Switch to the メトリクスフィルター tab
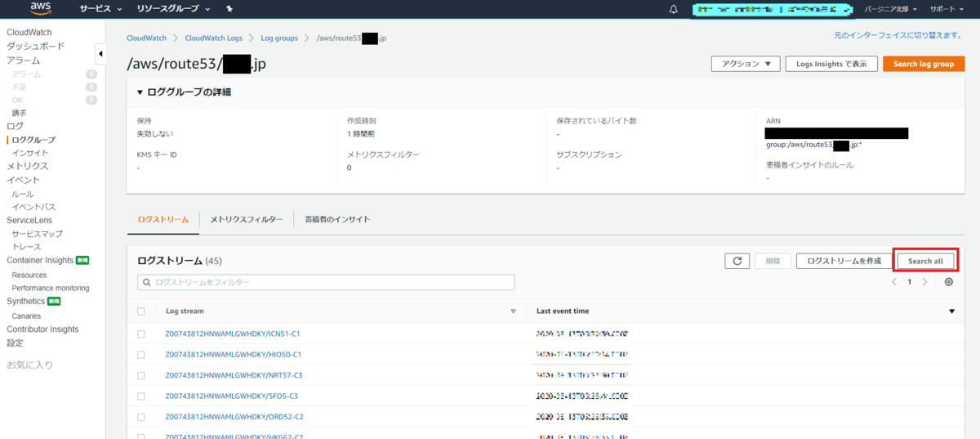The width and height of the screenshot is (980, 439). pos(247,219)
